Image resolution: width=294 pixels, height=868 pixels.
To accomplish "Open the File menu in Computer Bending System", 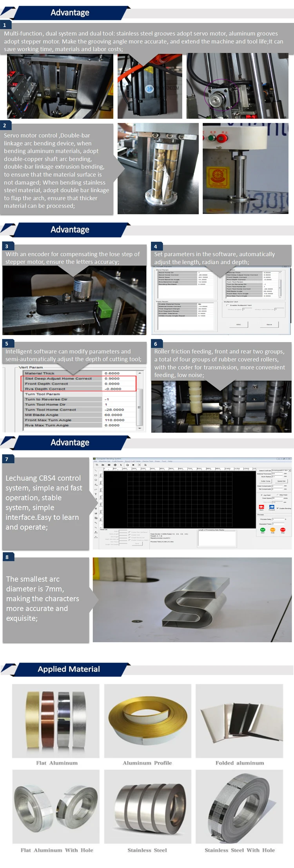I will [95, 461].
